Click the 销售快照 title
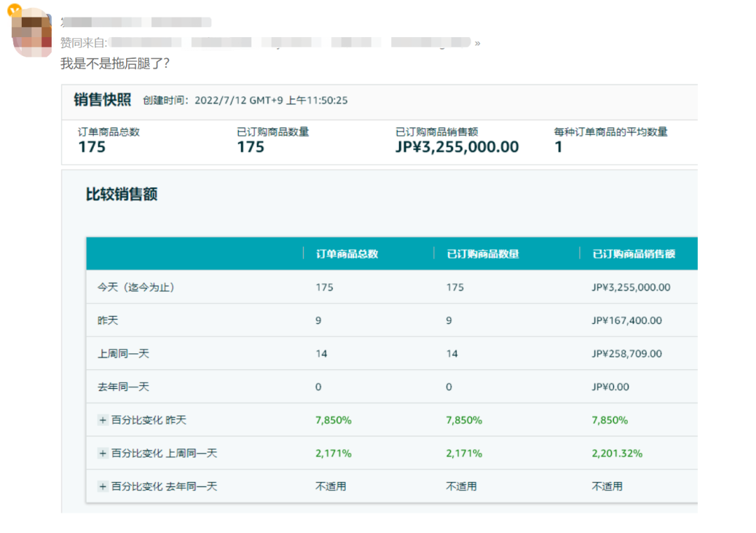 pos(102,100)
